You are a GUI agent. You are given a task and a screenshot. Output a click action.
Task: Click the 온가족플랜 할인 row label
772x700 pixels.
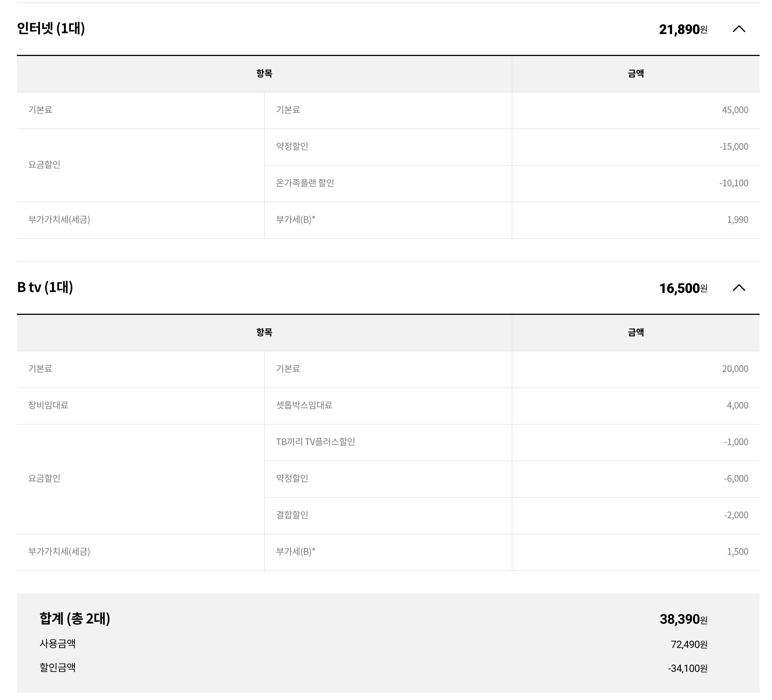click(x=305, y=183)
